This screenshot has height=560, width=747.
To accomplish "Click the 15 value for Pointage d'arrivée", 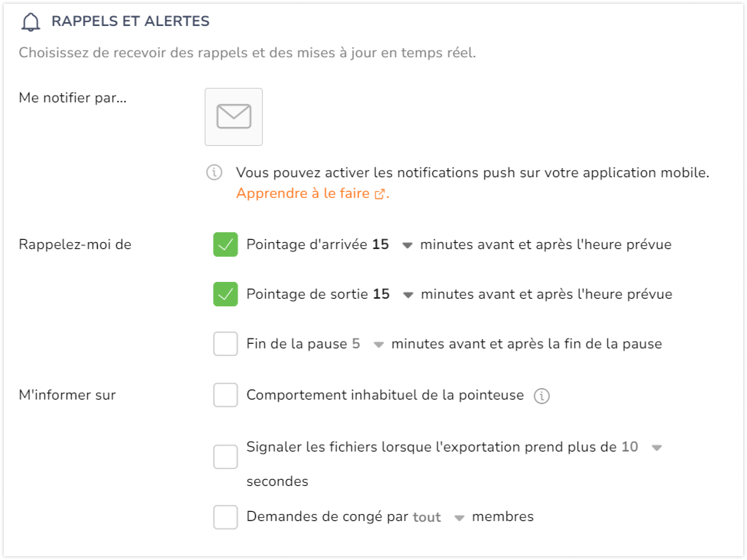I will coord(380,244).
